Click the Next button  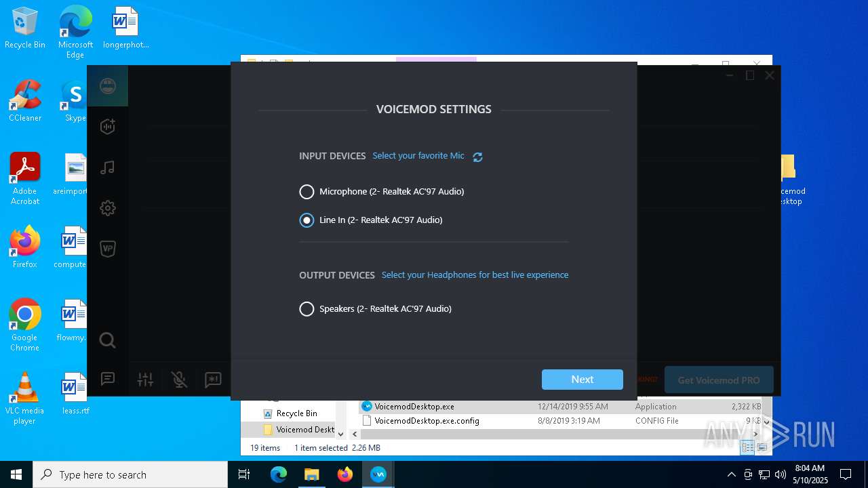(583, 380)
